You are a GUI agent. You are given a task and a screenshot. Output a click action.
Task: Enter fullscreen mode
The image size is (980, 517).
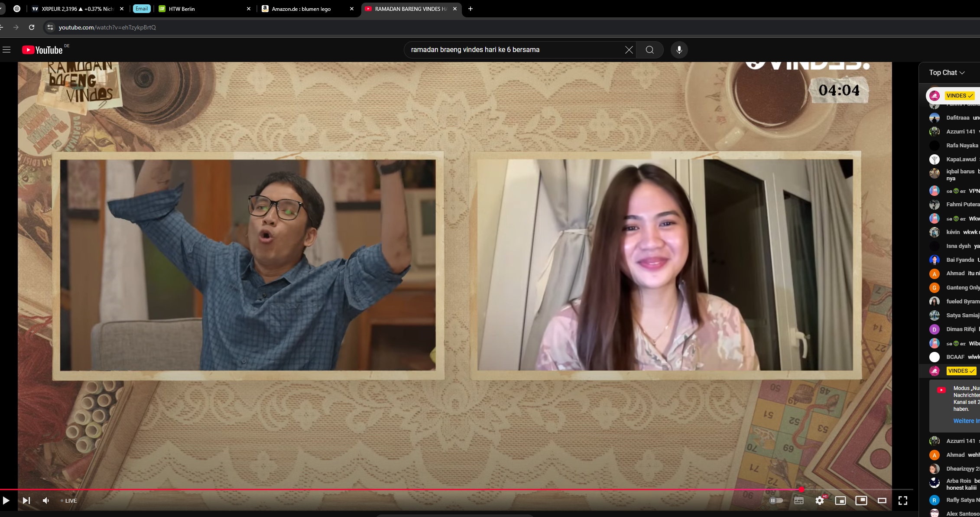point(902,501)
